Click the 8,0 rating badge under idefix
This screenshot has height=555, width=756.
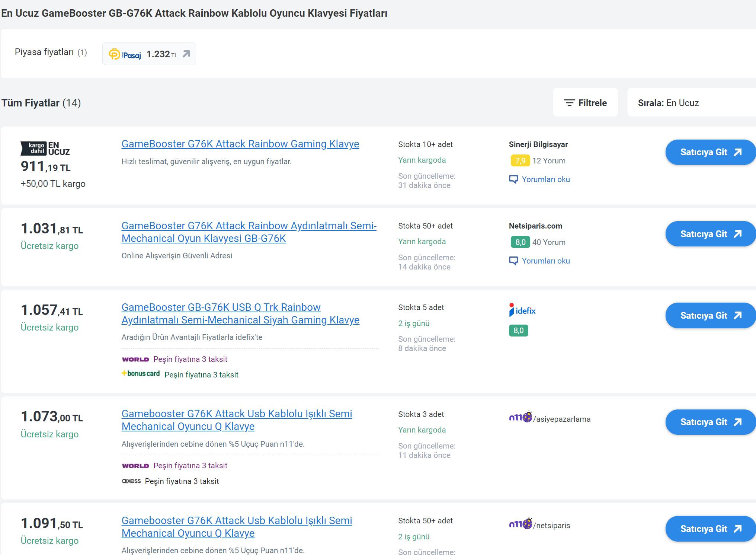point(519,331)
